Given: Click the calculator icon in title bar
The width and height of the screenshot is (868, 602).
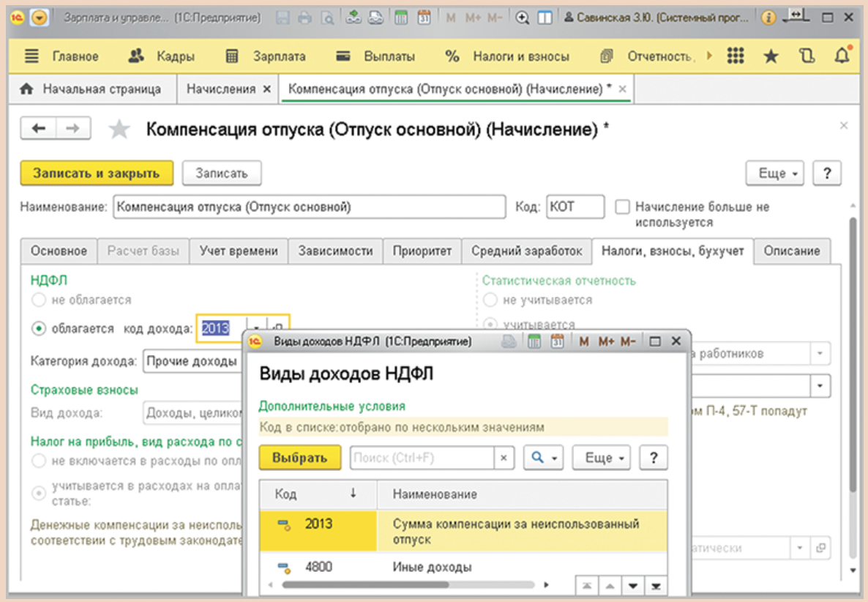Looking at the screenshot, I should 401,18.
